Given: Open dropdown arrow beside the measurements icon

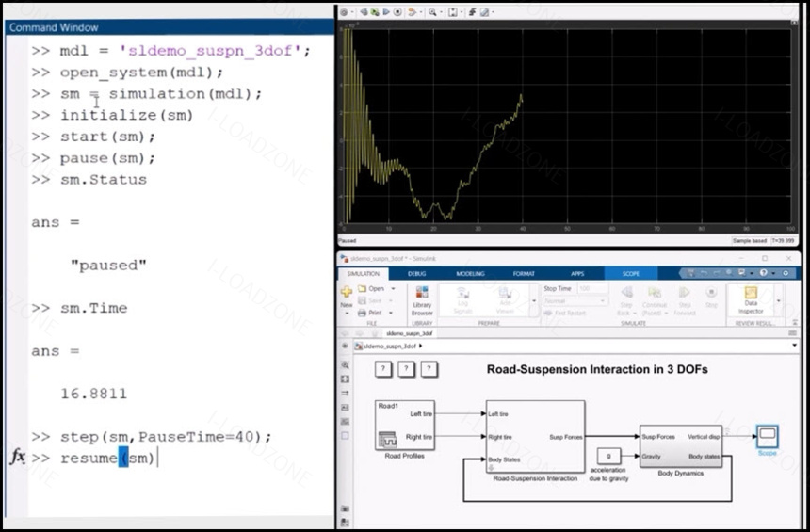Looking at the screenshot, I should (x=493, y=12).
